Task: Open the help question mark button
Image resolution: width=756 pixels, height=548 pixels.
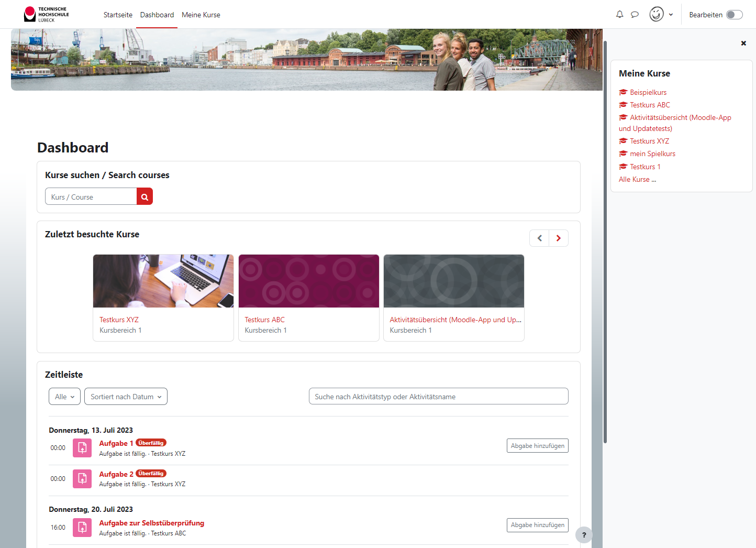Action: [x=584, y=535]
